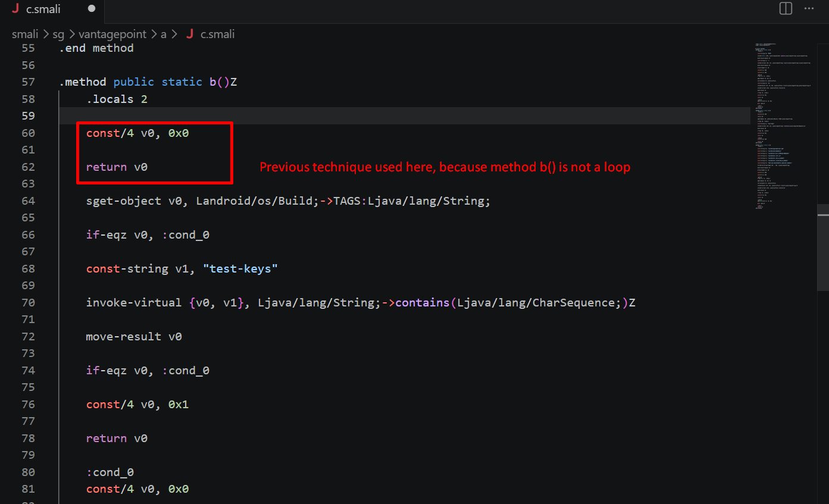Click 'const/4 v0, 0x0' on line 81
The height and width of the screenshot is (504, 829).
137,489
